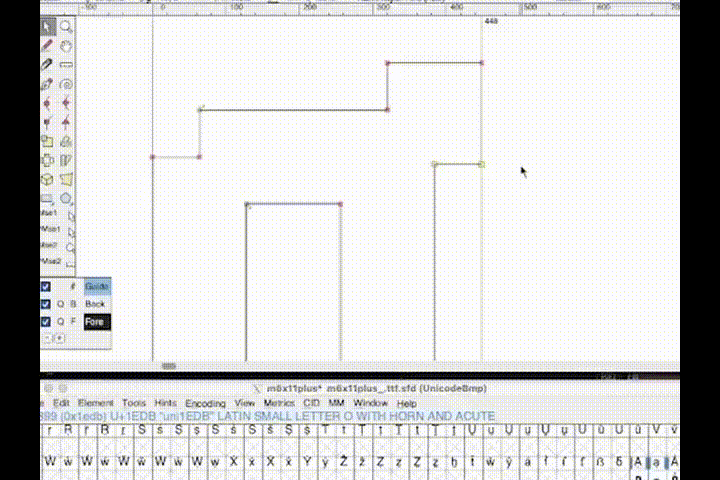
Task: Select the Fore layer
Action: tap(96, 322)
